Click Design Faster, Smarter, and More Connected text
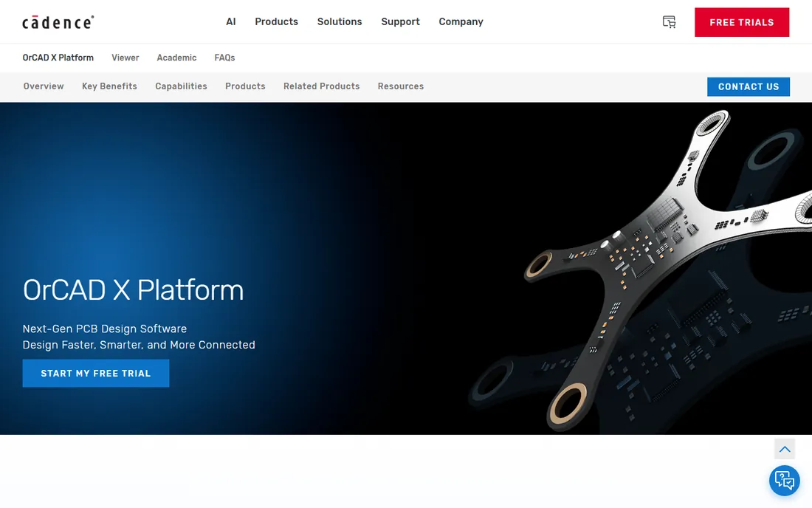The height and width of the screenshot is (508, 812). [139, 345]
